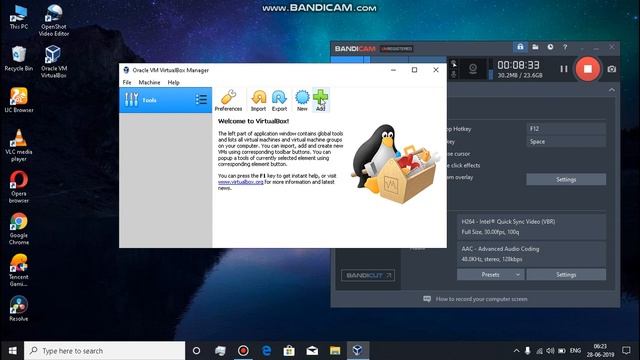
Task: Click the AAC Advanced Audio Coding text
Action: click(500, 249)
